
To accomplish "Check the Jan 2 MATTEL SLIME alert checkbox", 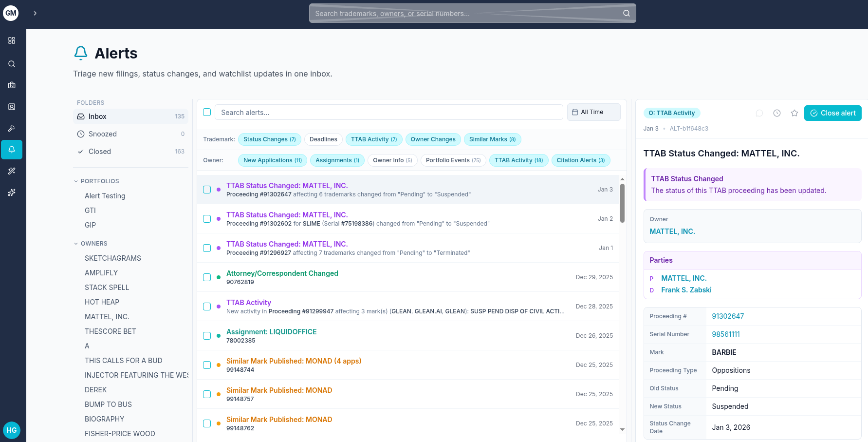I will pos(207,219).
